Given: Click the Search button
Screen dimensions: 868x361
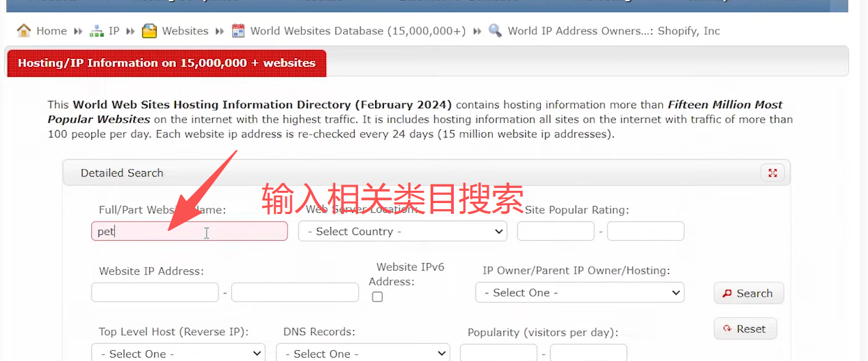Looking at the screenshot, I should point(749,293).
